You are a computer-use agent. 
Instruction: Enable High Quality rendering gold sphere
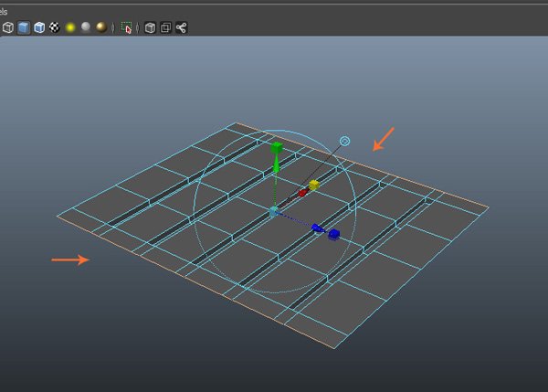(x=101, y=26)
